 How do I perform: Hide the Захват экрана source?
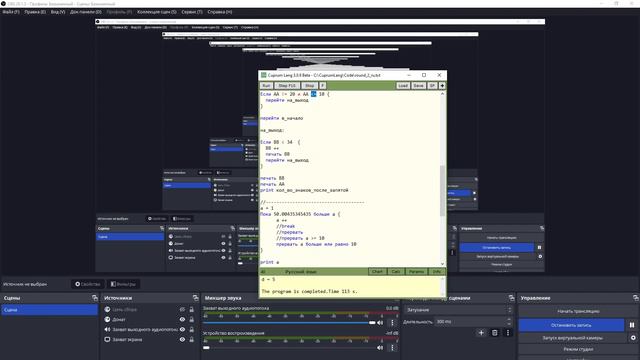pos(182,339)
